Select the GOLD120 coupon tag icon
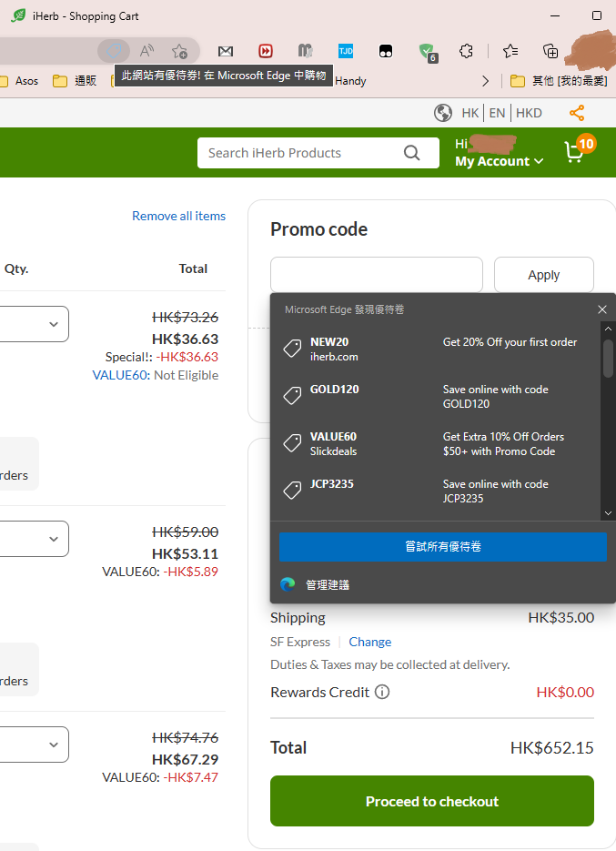 [x=293, y=396]
